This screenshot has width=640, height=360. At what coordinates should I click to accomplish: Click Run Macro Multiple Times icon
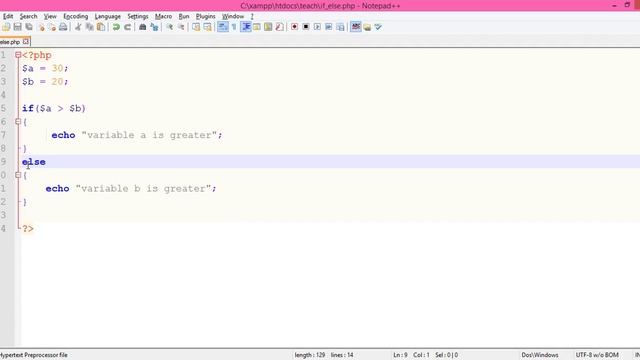[x=329, y=27]
